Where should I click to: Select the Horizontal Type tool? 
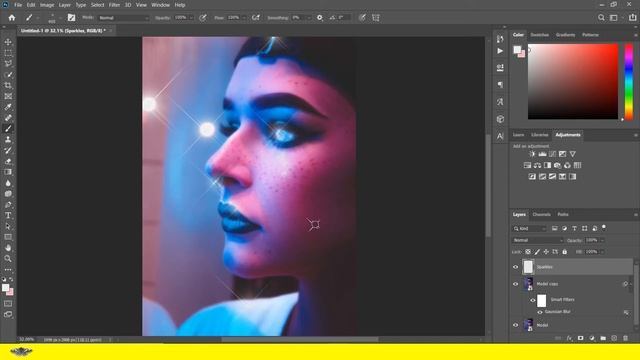click(x=8, y=215)
